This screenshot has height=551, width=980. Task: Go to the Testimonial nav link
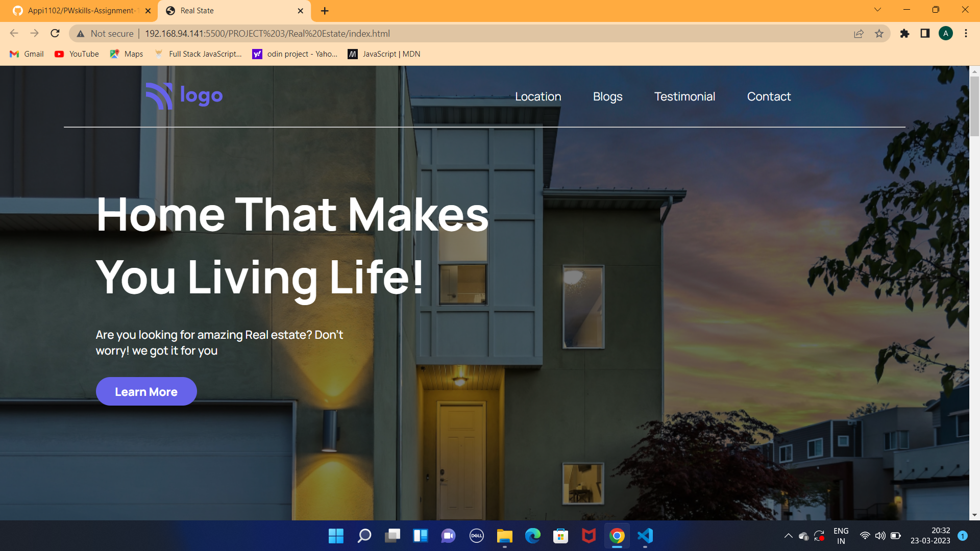click(684, 96)
